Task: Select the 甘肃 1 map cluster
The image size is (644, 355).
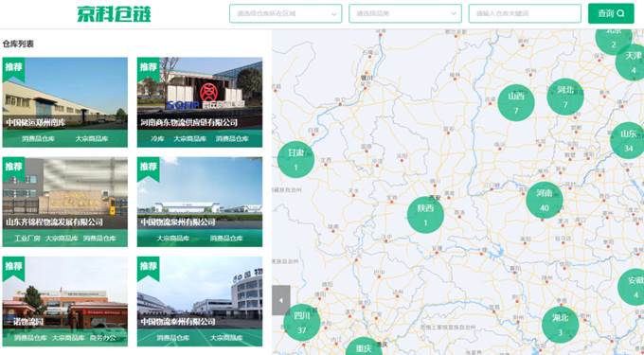Action: pos(295,159)
